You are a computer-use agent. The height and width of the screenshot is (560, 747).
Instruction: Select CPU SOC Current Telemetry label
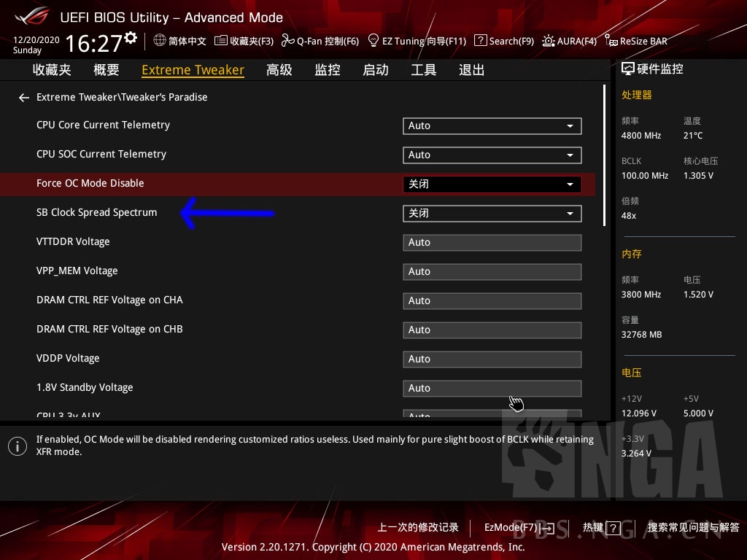click(x=101, y=154)
